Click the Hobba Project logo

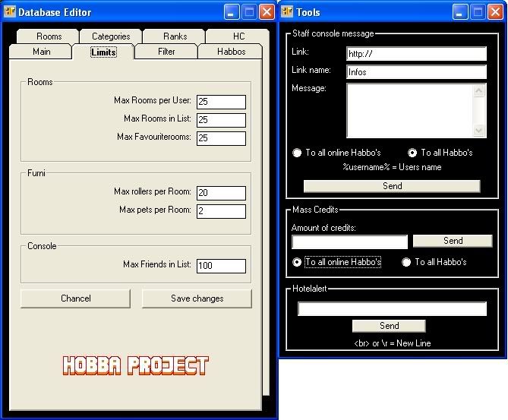pos(135,365)
